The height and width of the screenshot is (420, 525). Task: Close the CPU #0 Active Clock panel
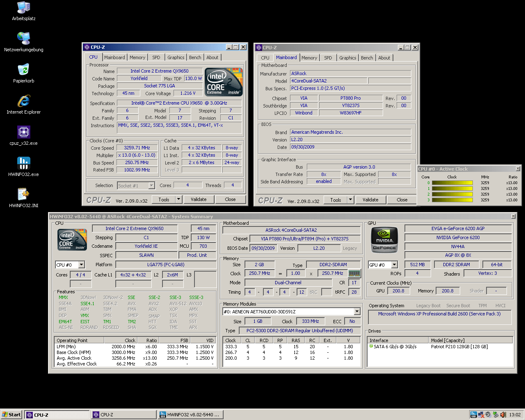pos(518,169)
